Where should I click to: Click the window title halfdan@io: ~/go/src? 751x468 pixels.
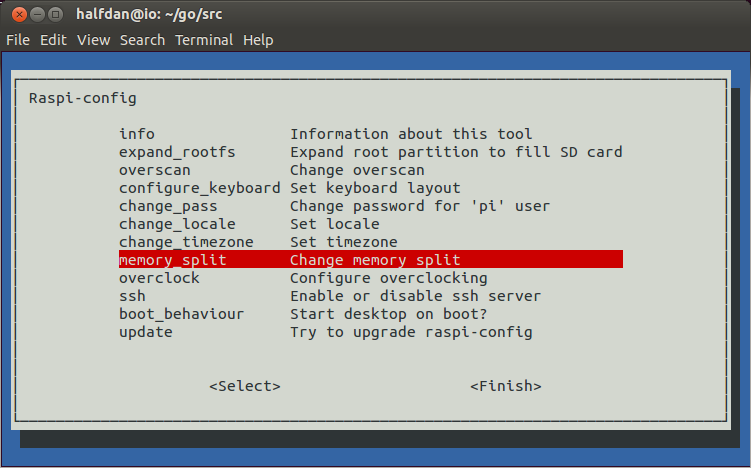point(149,14)
